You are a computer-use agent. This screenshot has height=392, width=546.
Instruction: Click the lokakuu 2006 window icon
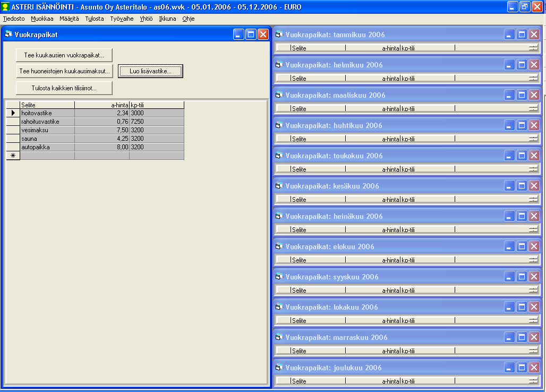click(x=278, y=306)
